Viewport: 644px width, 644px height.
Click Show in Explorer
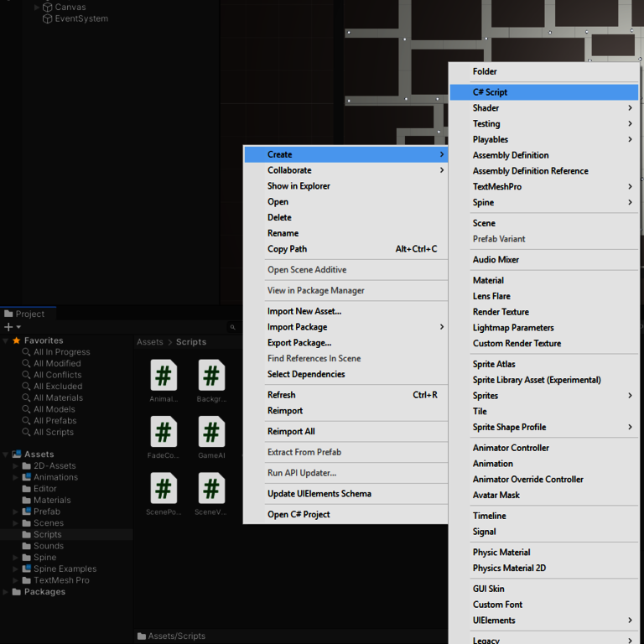(345, 186)
